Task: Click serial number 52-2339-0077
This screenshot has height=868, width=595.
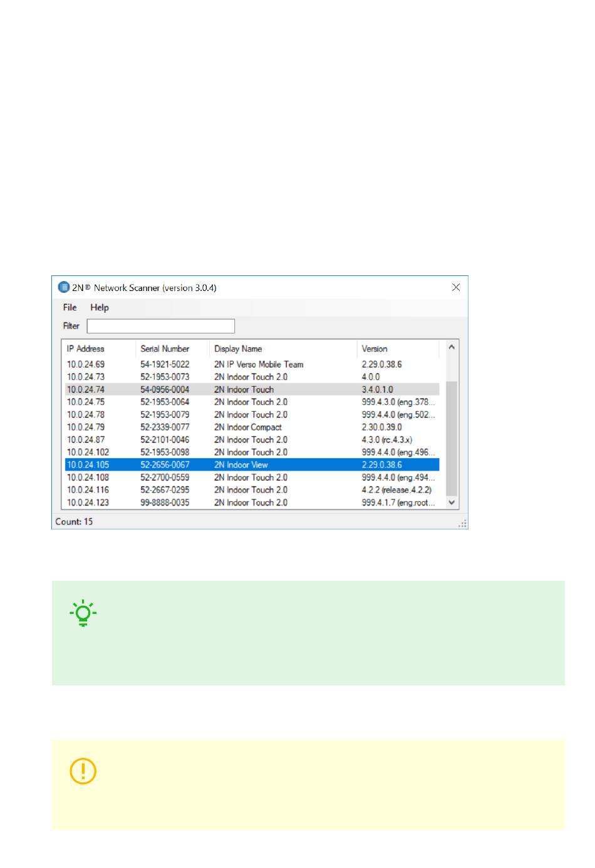Action: click(165, 427)
